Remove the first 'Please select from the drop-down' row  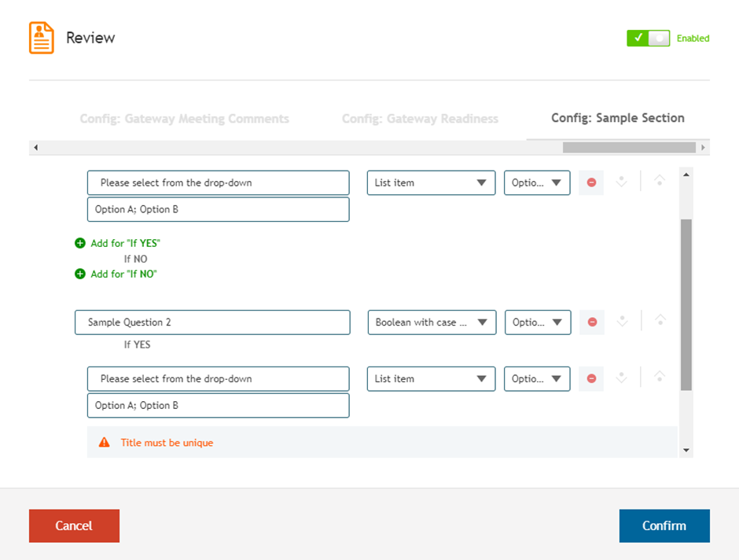[591, 182]
